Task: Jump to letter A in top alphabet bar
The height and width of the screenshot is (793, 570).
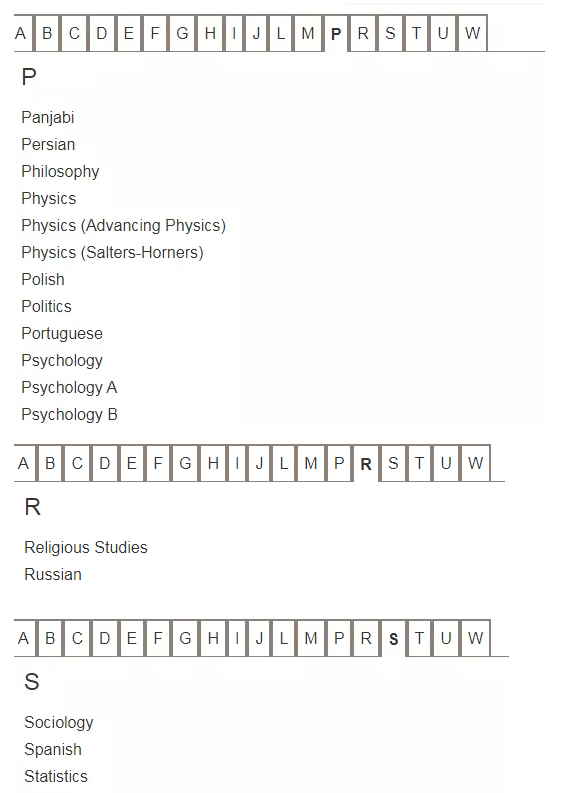Action: [x=21, y=33]
